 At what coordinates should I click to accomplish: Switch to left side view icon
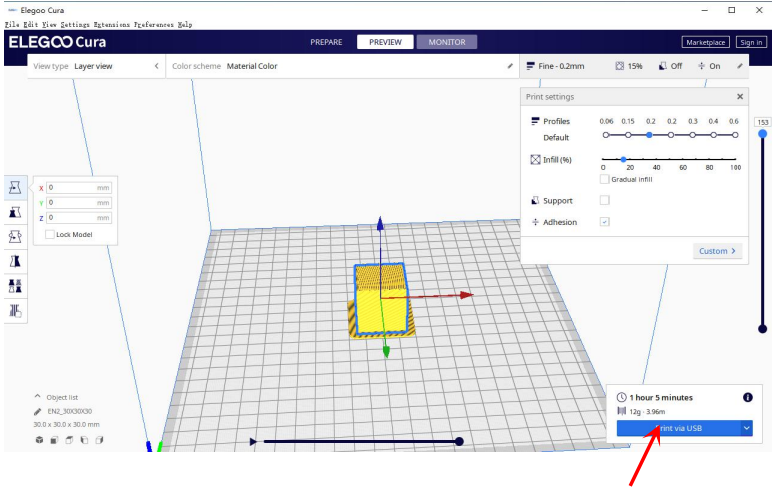pyautogui.click(x=84, y=440)
